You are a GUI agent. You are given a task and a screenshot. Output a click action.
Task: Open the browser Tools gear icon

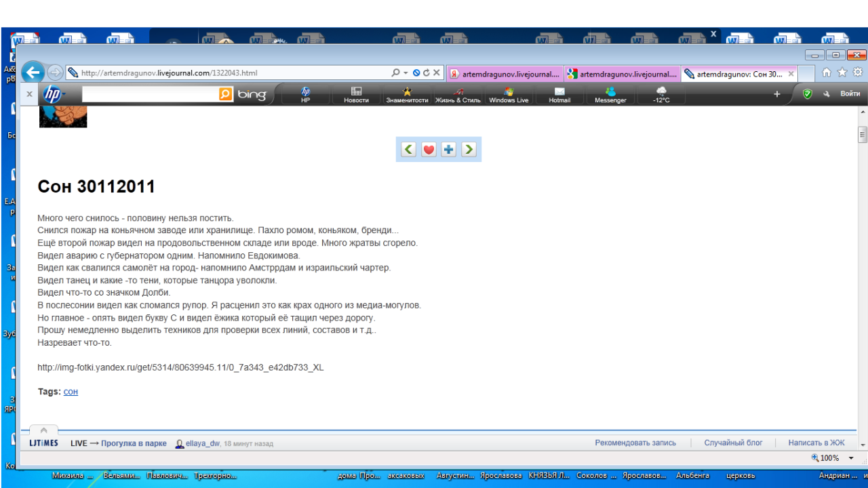tap(858, 73)
